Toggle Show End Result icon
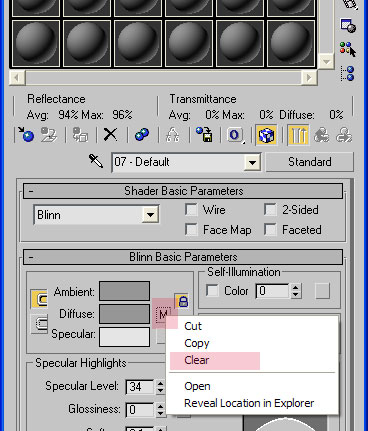368x431 pixels. click(x=298, y=135)
